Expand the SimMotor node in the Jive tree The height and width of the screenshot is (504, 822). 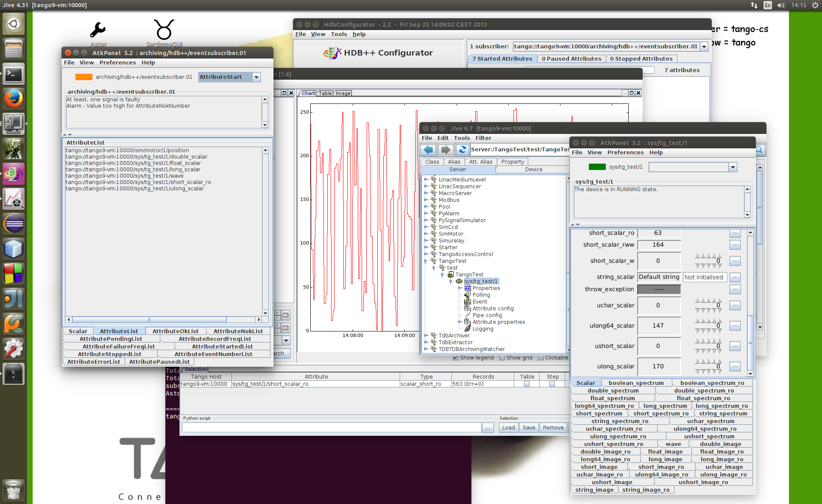(426, 234)
